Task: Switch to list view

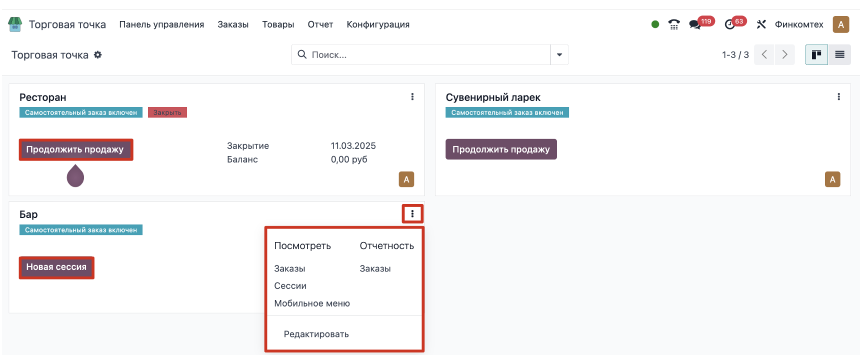Action: (x=839, y=55)
